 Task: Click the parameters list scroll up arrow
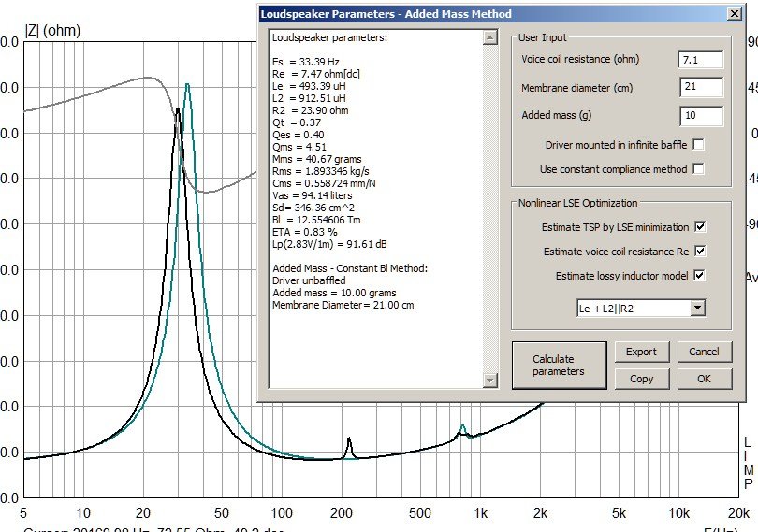pos(489,37)
